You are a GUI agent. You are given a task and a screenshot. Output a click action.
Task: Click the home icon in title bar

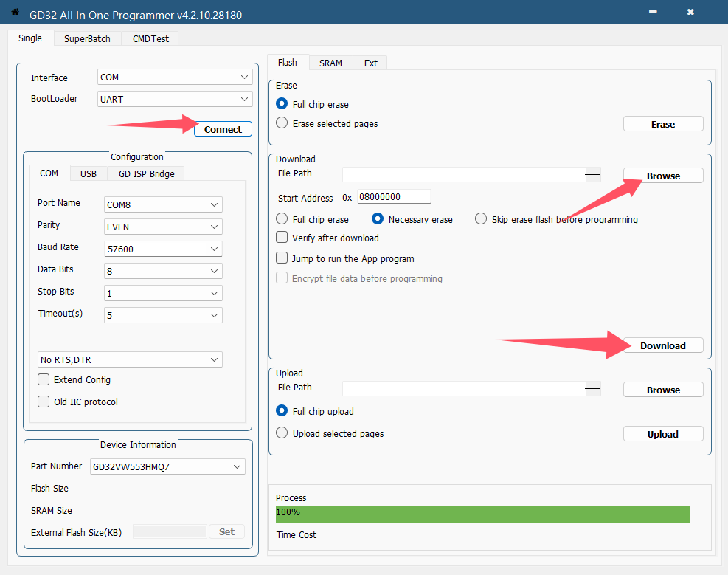15,13
